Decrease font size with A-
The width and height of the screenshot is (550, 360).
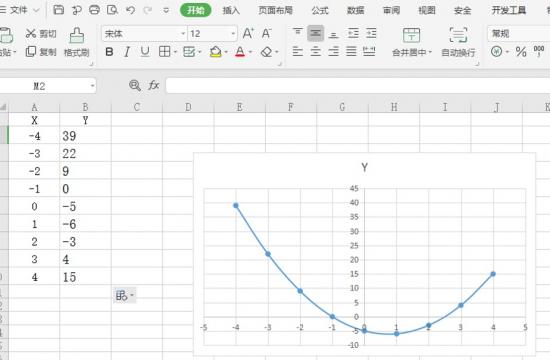tap(267, 34)
